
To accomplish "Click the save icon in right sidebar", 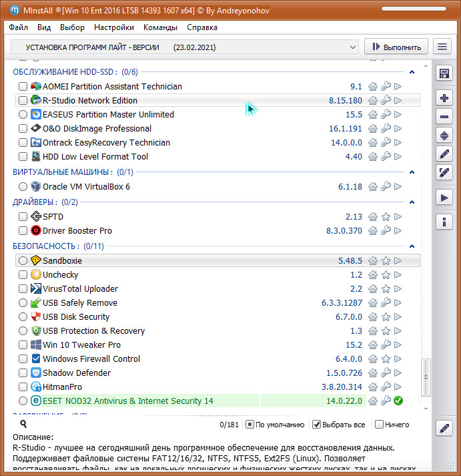I will 444,73.
